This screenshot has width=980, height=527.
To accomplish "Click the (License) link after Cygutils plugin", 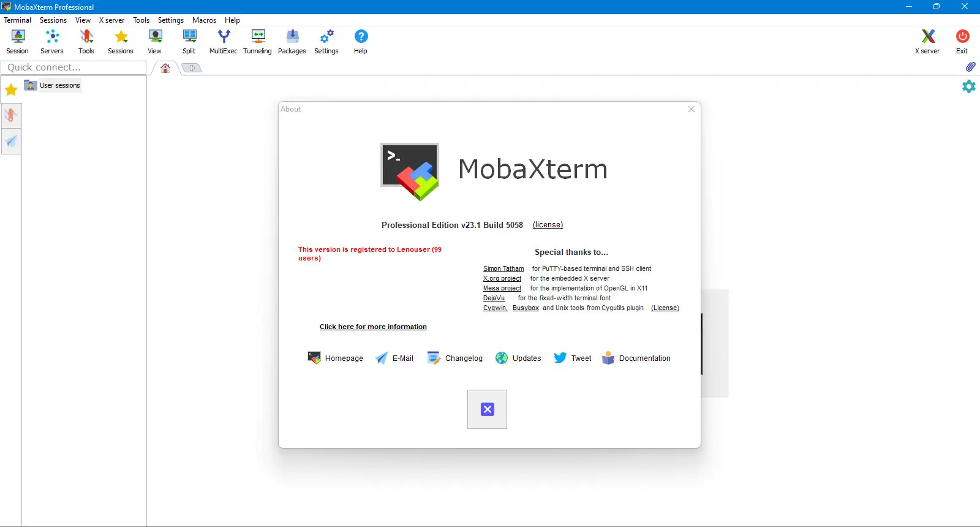I will [x=665, y=308].
